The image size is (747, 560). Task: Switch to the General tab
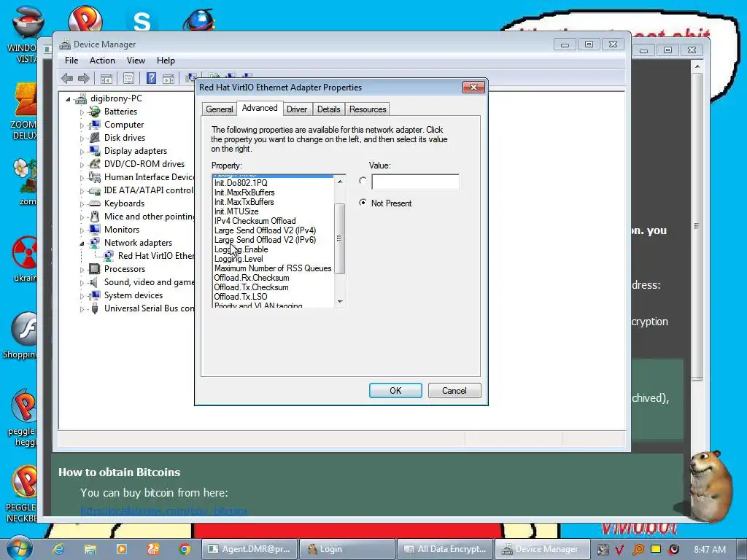[x=219, y=109]
